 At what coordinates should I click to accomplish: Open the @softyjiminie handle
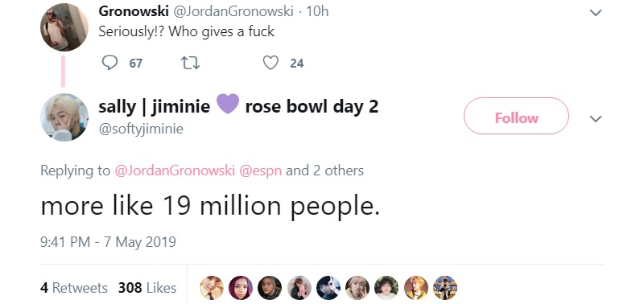coord(141,129)
